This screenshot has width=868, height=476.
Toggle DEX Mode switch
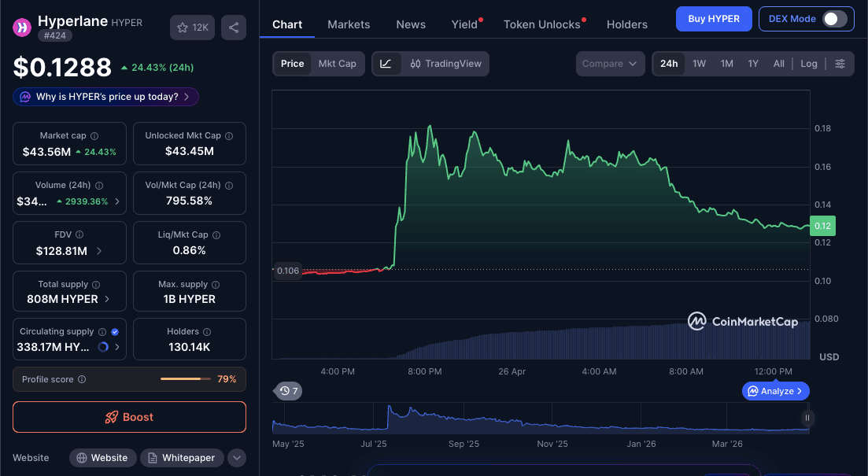(830, 19)
